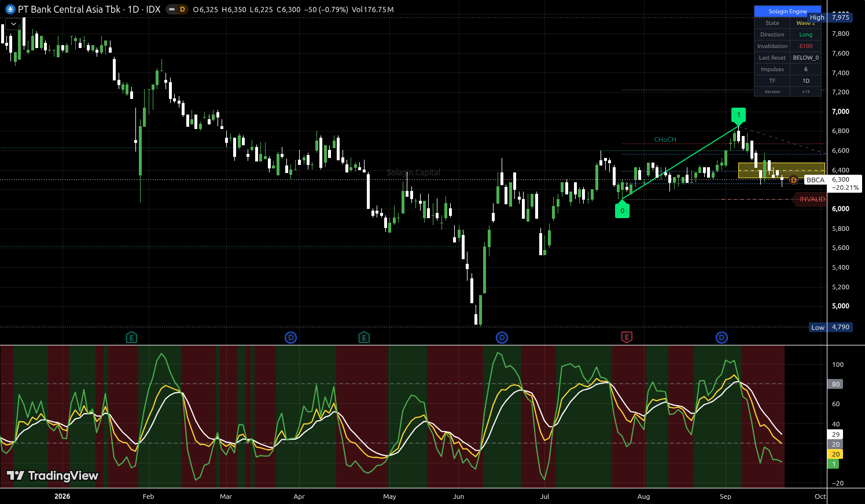Click the −50 (−0.79%) change value in header
The height and width of the screenshot is (504, 865).
326,9
